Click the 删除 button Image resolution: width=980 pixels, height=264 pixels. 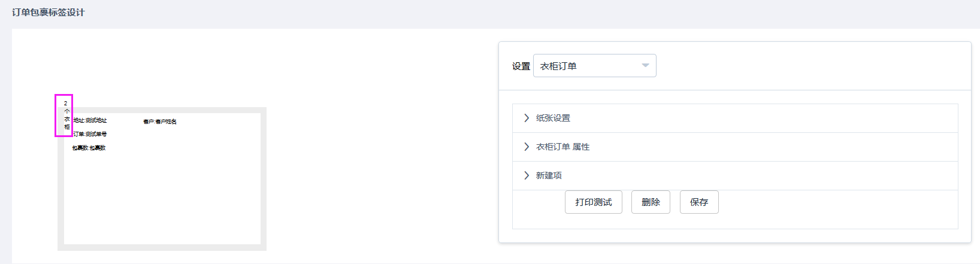tap(651, 202)
